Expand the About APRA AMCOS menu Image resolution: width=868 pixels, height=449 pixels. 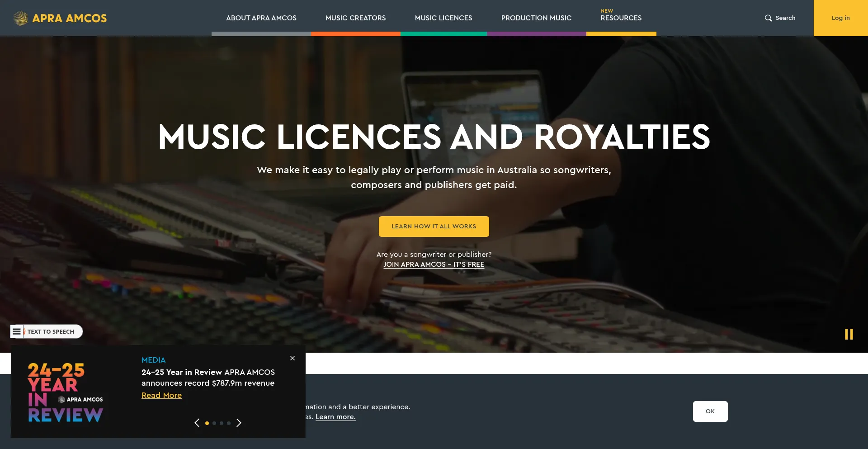(x=261, y=18)
